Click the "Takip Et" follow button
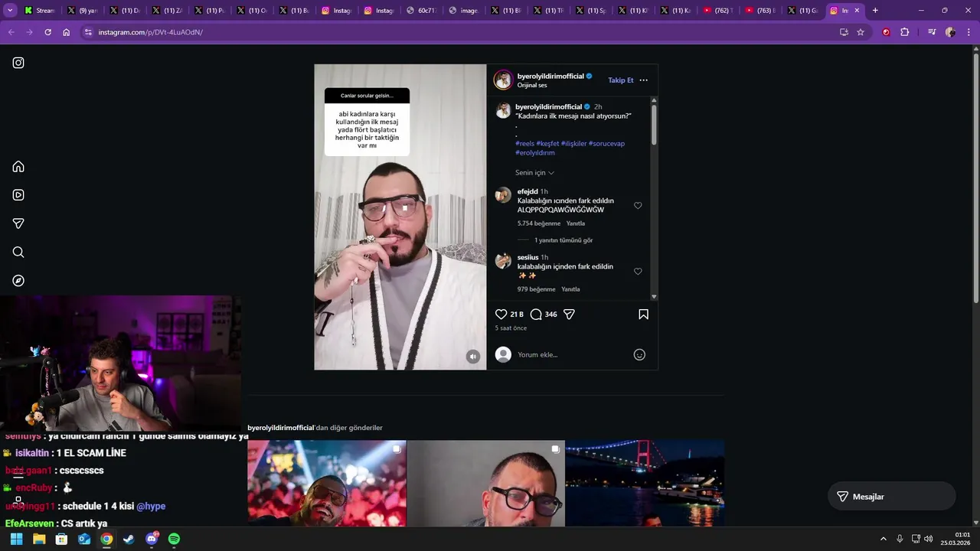Screen dimensions: 980x551 (x=621, y=80)
